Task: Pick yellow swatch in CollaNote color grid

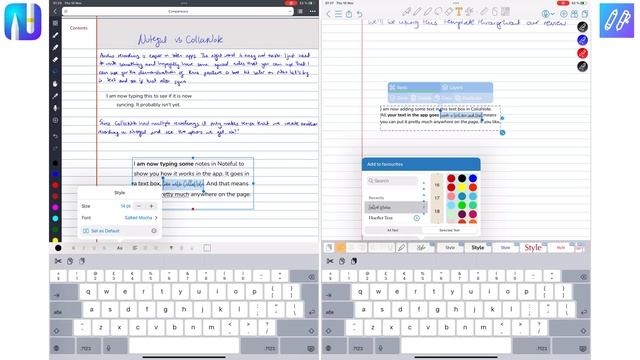Action: click(x=462, y=187)
